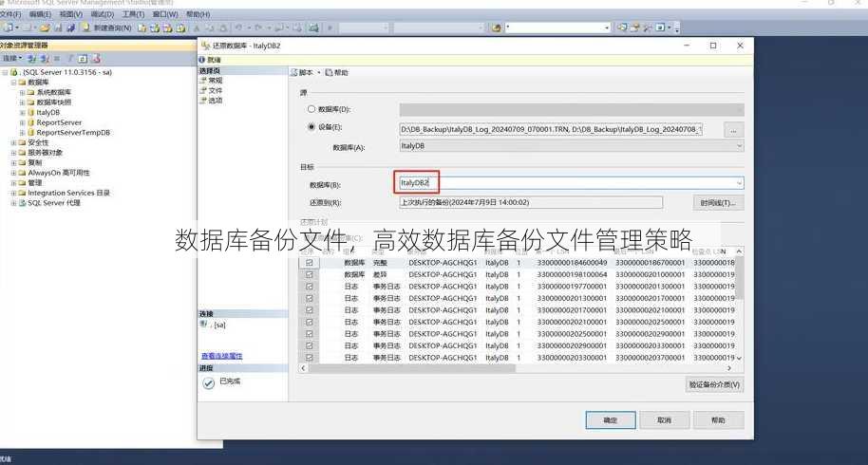Open the 工具(T) menu

tap(133, 14)
